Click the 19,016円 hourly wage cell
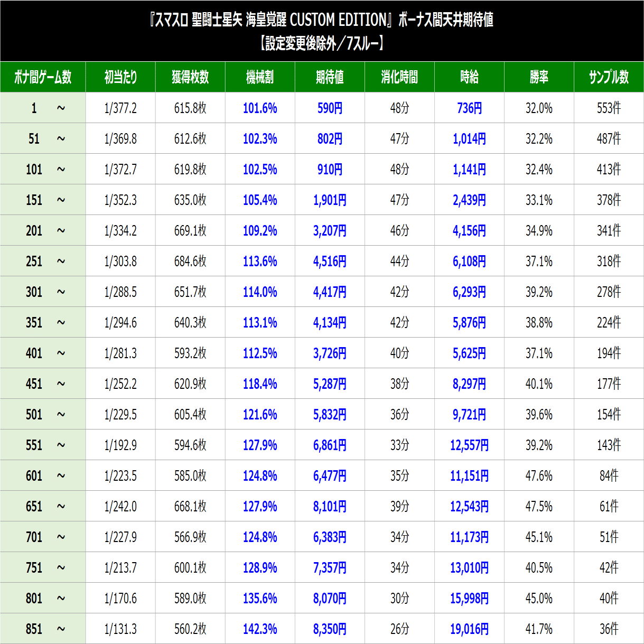 click(x=469, y=629)
